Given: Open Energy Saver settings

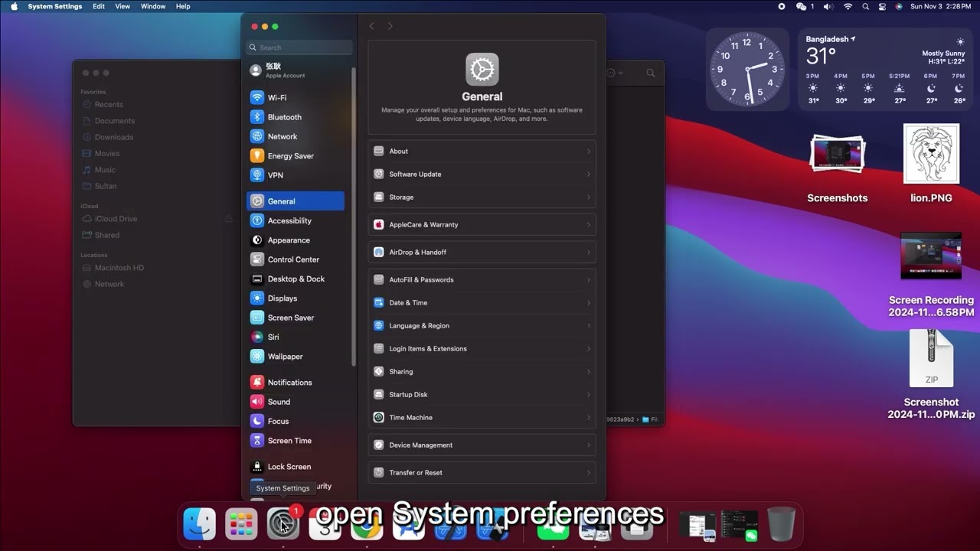Looking at the screenshot, I should [x=296, y=155].
